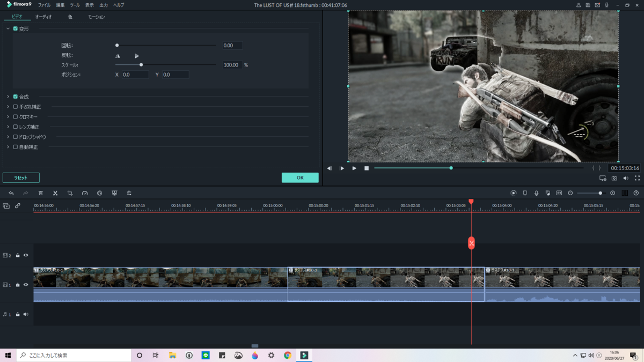Open track height manager double-bar icon
The width and height of the screenshot is (644, 362).
(625, 193)
